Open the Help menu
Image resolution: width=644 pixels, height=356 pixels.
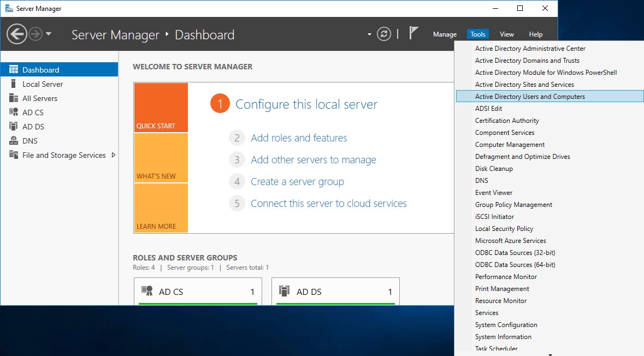click(x=535, y=34)
